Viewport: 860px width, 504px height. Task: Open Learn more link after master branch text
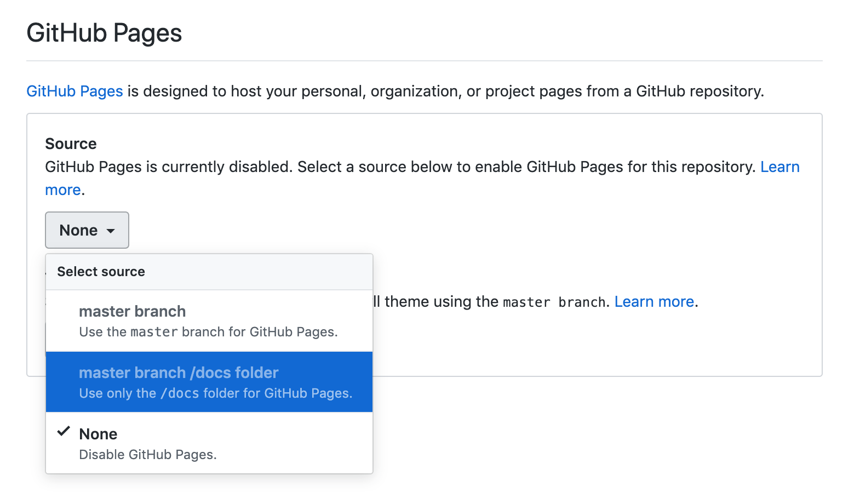tap(654, 302)
